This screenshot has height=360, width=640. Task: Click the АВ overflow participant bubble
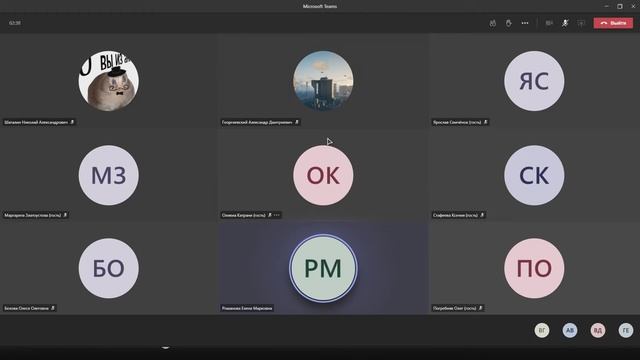[570, 330]
